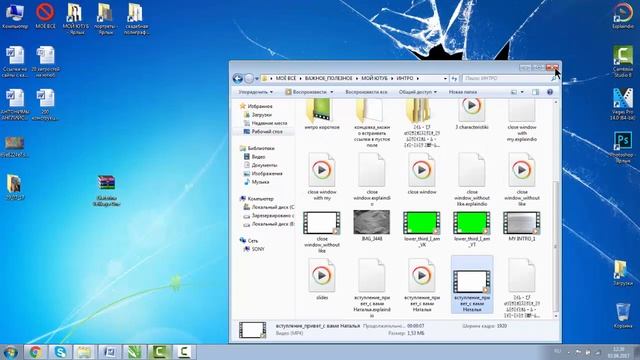Select the интро короткое folder
The width and height of the screenshot is (640, 360).
click(322, 115)
